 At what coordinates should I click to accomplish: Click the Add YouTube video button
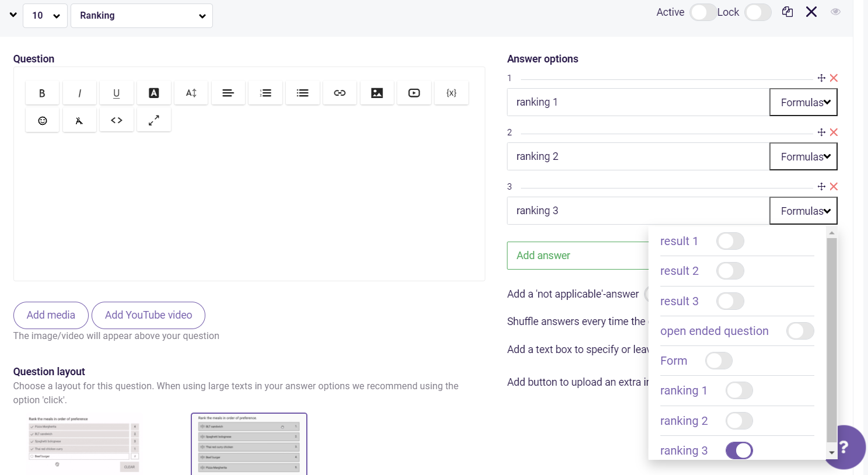click(x=148, y=315)
